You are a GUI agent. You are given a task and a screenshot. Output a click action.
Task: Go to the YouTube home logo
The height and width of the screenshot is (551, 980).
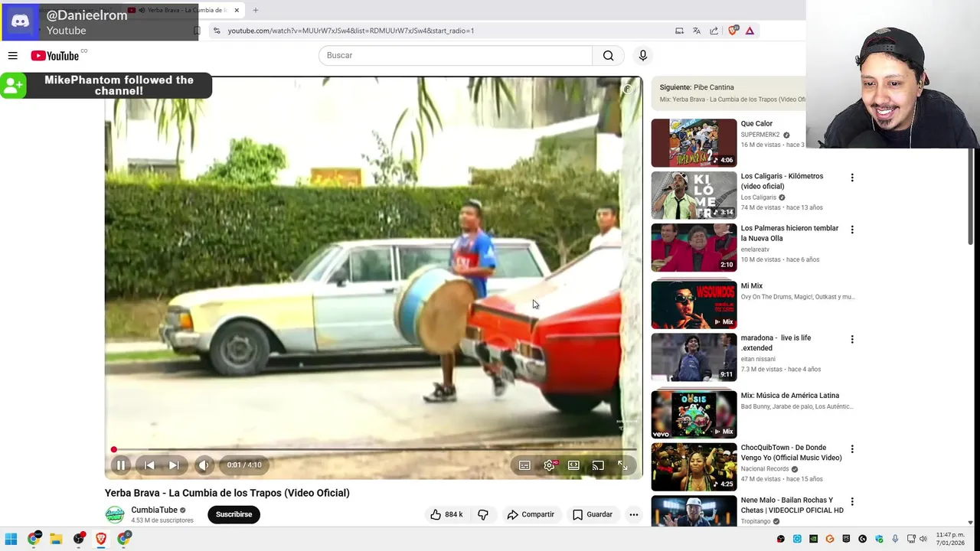click(x=54, y=56)
